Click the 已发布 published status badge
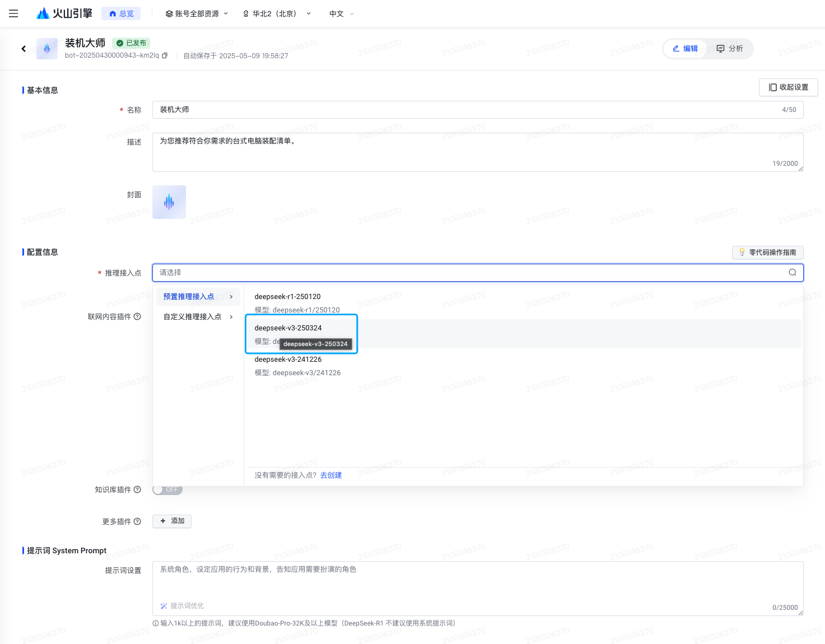This screenshot has width=825, height=644. [x=131, y=43]
